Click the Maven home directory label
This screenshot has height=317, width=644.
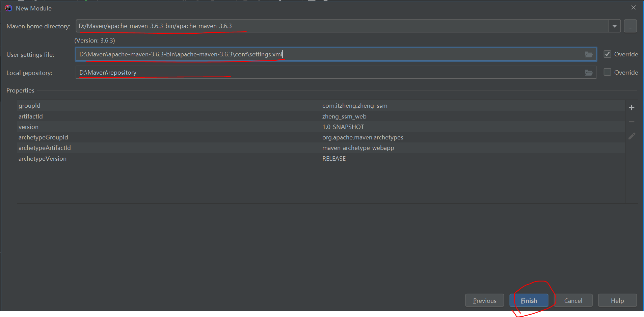pyautogui.click(x=38, y=26)
